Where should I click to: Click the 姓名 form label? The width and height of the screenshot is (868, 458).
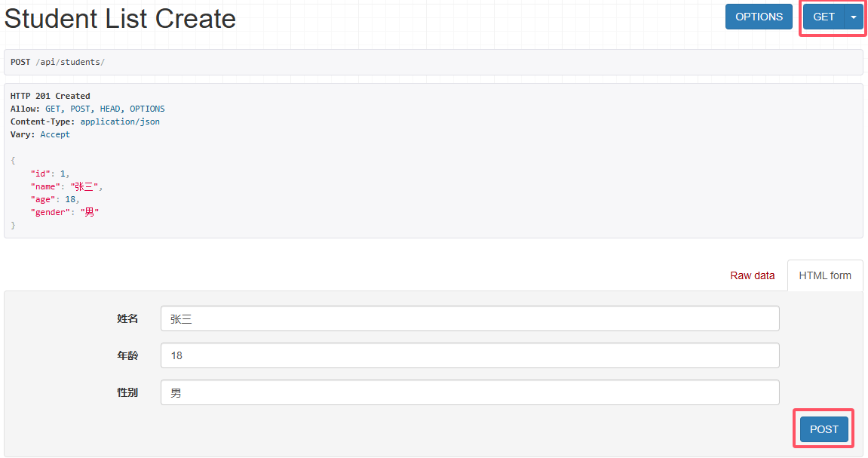(x=127, y=318)
